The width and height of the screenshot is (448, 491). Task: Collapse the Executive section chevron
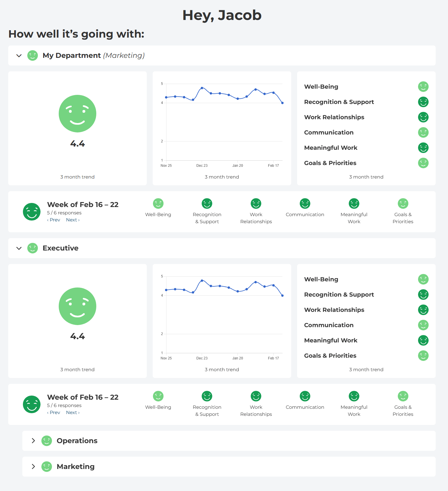[19, 248]
